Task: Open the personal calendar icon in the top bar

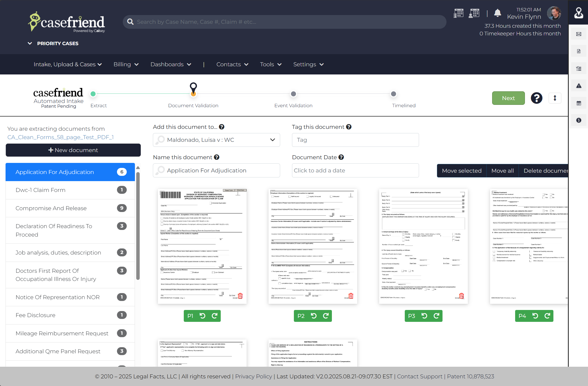Action: (474, 13)
